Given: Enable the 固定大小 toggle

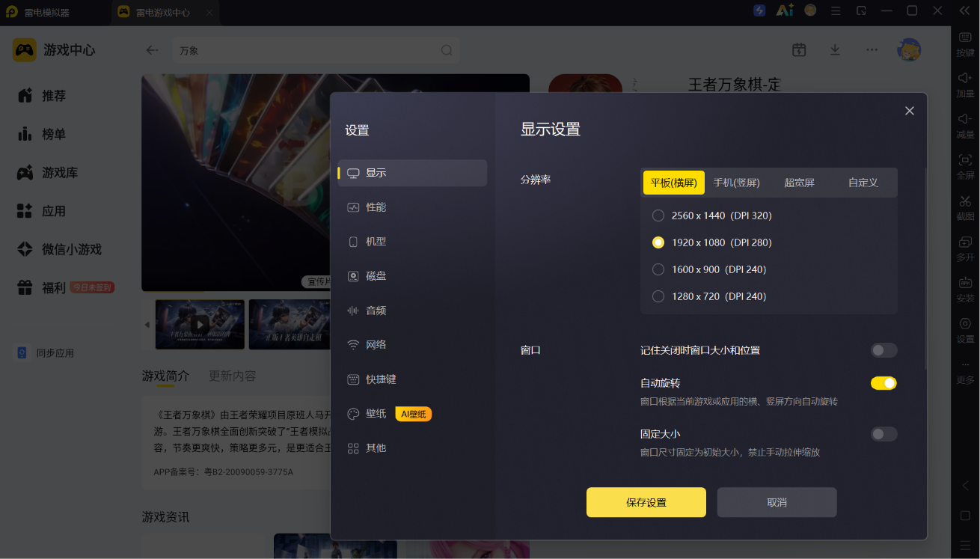Looking at the screenshot, I should point(883,434).
